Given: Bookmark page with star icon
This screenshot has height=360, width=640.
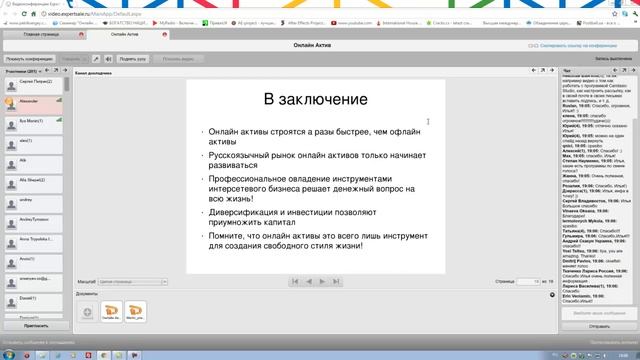Looking at the screenshot, I should [x=615, y=14].
